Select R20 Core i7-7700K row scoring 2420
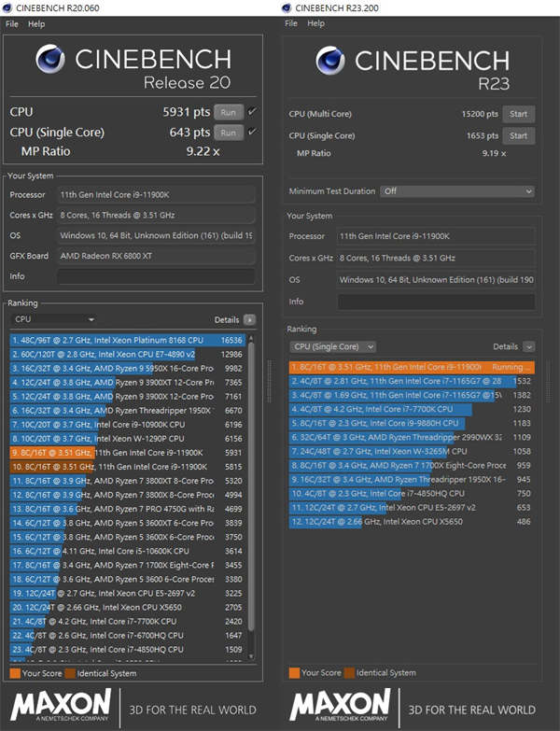The width and height of the screenshot is (560, 731). pyautogui.click(x=128, y=622)
